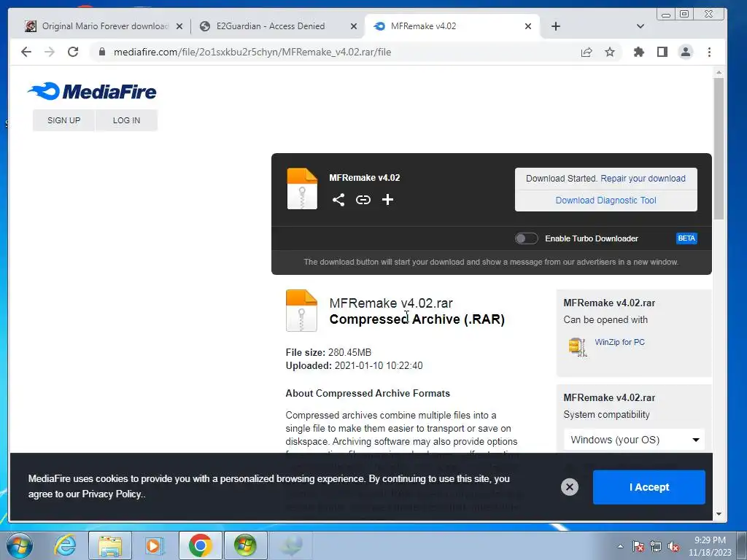Show hidden tray icons
The image size is (747, 560).
tap(620, 546)
